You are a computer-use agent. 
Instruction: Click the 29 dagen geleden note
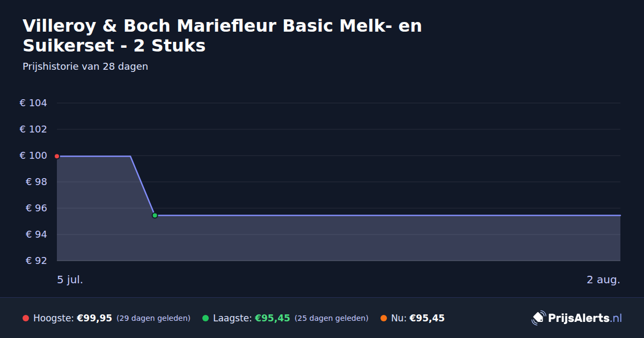[153, 318]
